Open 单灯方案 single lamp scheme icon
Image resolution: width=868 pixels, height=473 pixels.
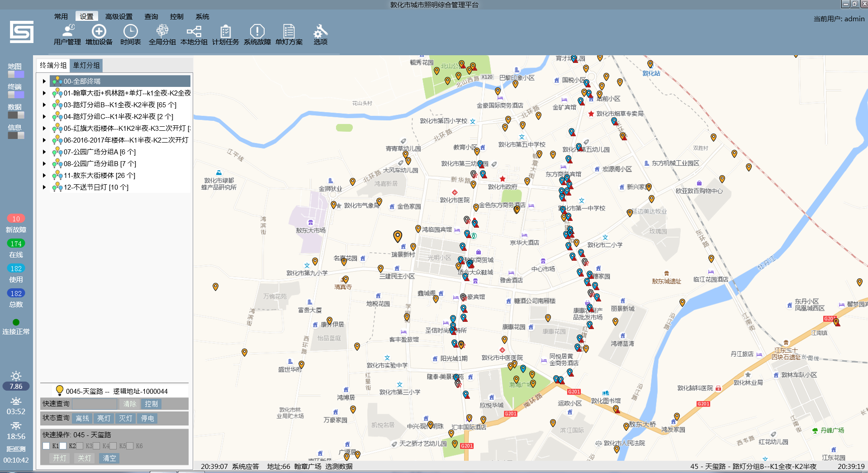(289, 34)
